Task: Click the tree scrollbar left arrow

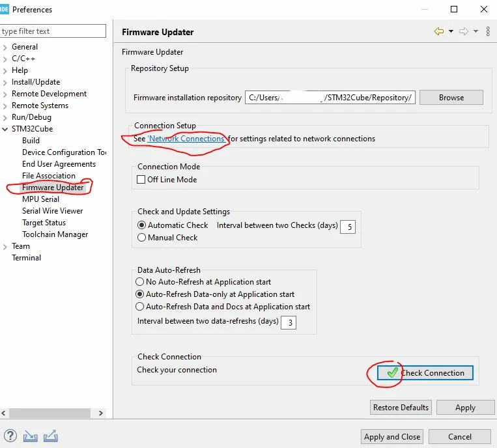Action: tap(3, 413)
